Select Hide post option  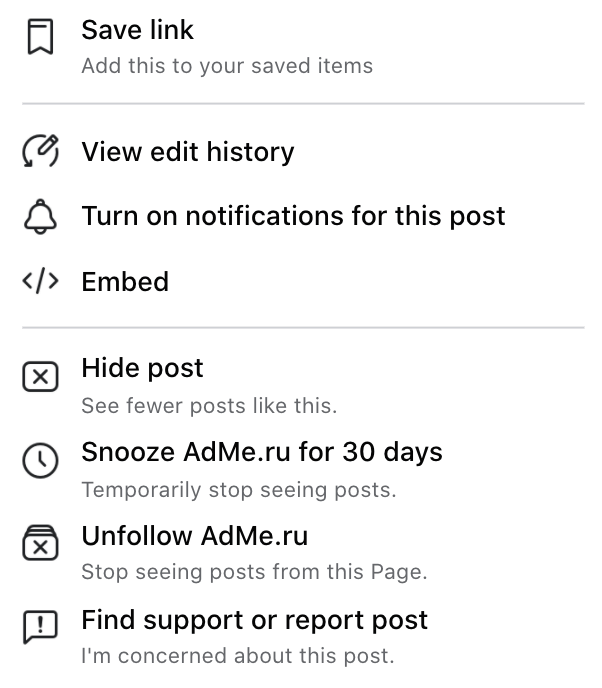pos(303,385)
